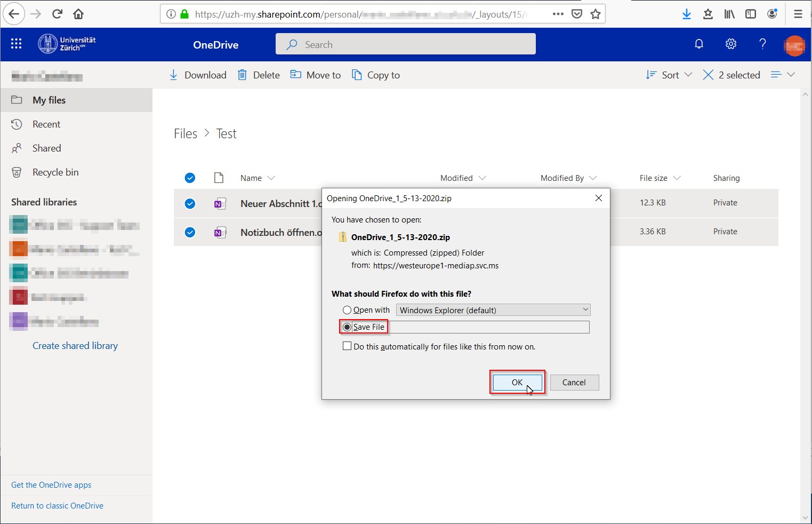Image resolution: width=812 pixels, height=524 pixels.
Task: Open Recent in the sidebar
Action: click(76, 124)
